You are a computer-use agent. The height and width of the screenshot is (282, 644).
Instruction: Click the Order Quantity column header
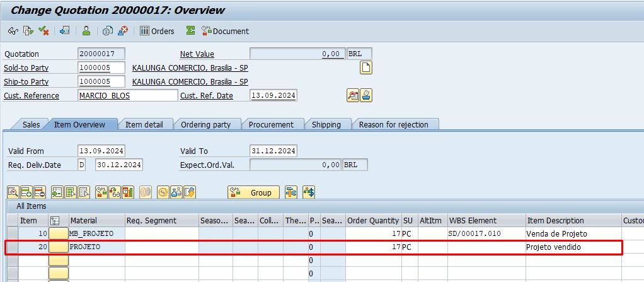pyautogui.click(x=373, y=221)
